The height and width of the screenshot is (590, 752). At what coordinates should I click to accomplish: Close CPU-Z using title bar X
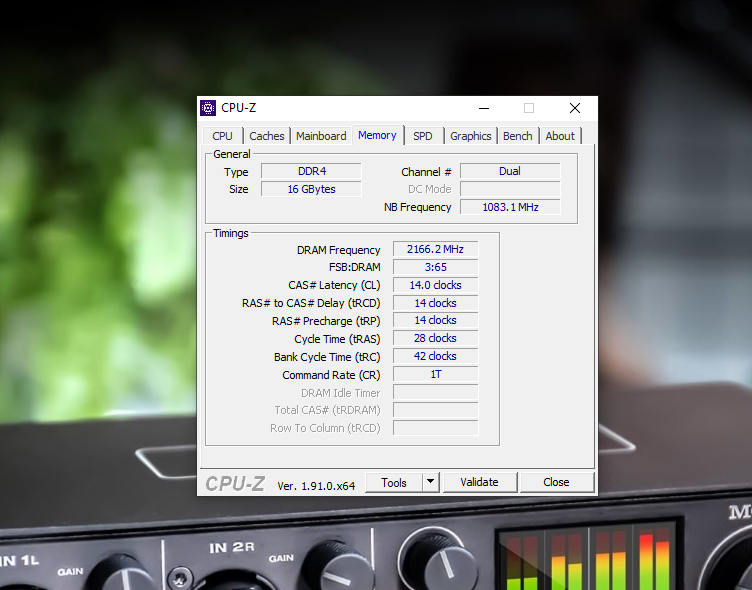point(574,108)
